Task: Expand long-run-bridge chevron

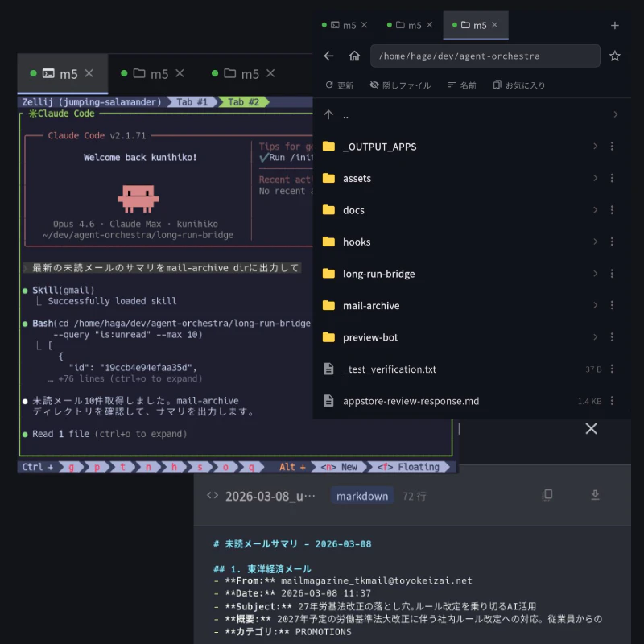Action: (x=595, y=274)
